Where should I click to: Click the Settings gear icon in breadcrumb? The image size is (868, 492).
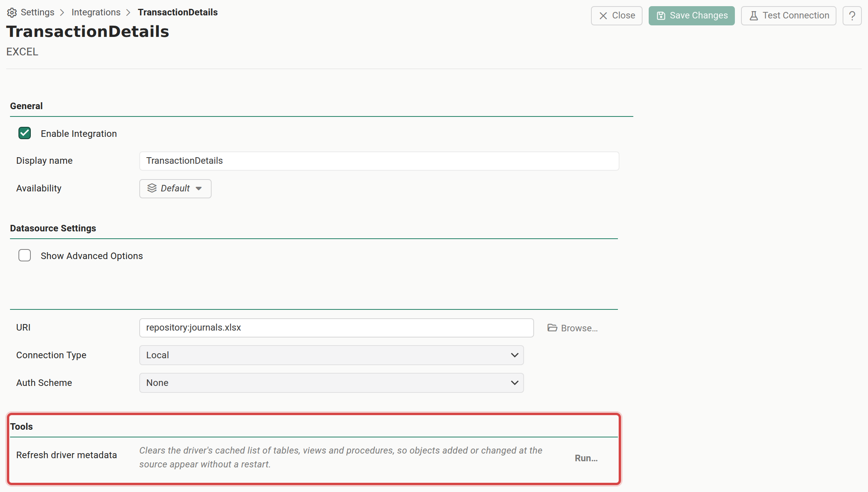[12, 13]
